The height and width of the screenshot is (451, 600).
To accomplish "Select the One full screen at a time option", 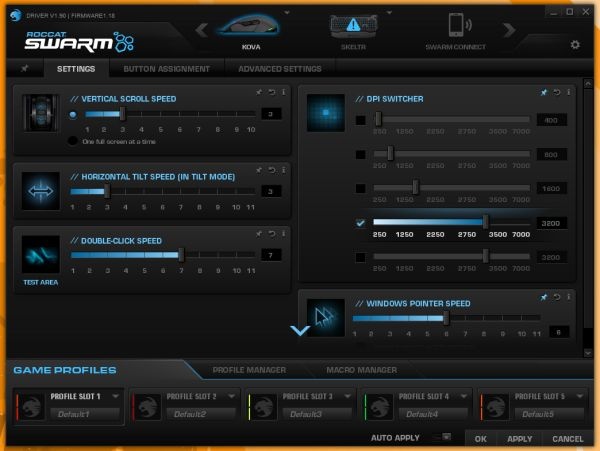I will [x=73, y=141].
